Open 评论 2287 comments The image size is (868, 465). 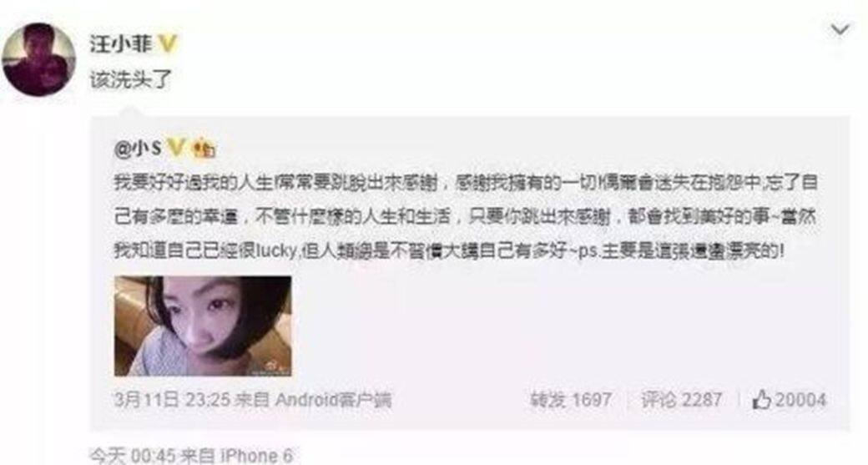click(x=681, y=399)
